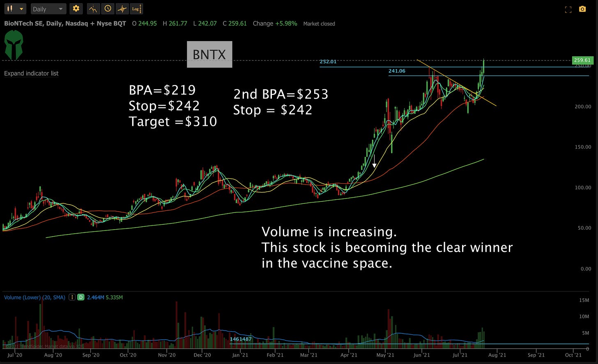The image size is (598, 364).
Task: Click the Volume (Lower) (20, SMA) label
Action: 34,297
